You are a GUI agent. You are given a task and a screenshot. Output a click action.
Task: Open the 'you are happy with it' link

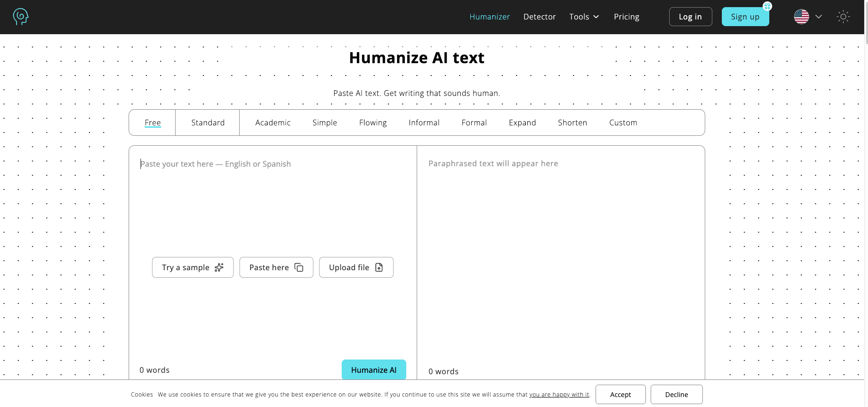pyautogui.click(x=559, y=395)
